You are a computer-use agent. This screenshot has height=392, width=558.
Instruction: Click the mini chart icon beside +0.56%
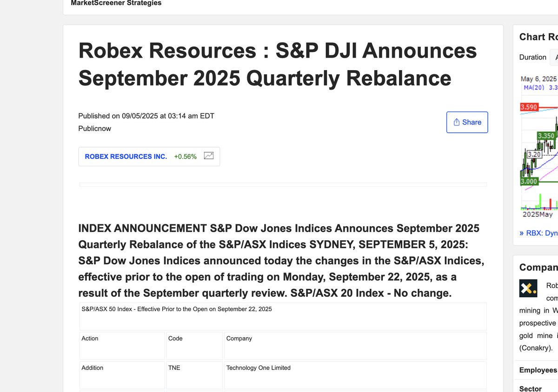(x=209, y=156)
